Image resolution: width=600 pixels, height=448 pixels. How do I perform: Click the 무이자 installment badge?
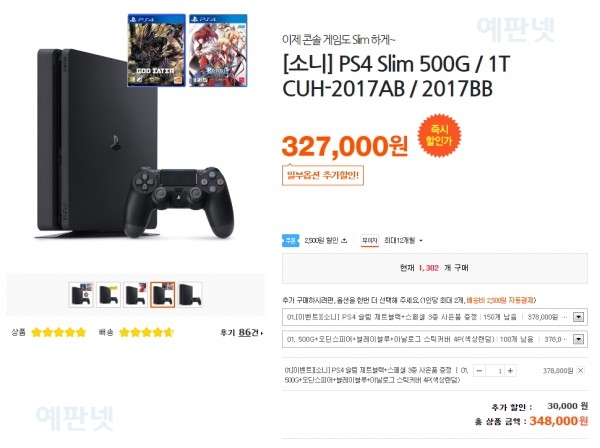point(370,241)
